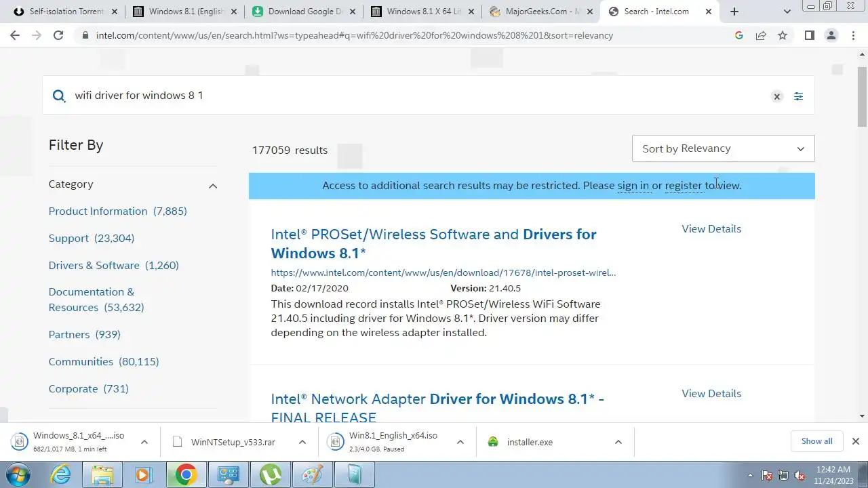Click the browser address bar URL
The width and height of the screenshot is (868, 488).
pos(355,35)
